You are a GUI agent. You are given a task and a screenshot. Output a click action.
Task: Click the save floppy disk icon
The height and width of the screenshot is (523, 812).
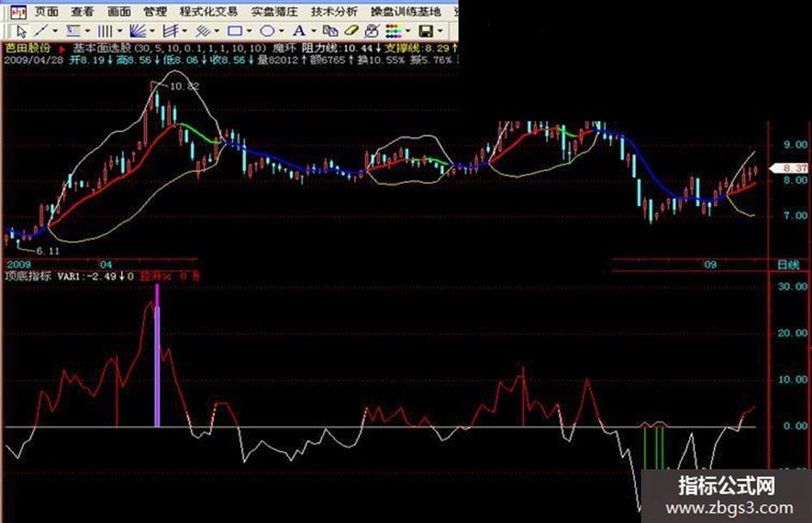[425, 32]
